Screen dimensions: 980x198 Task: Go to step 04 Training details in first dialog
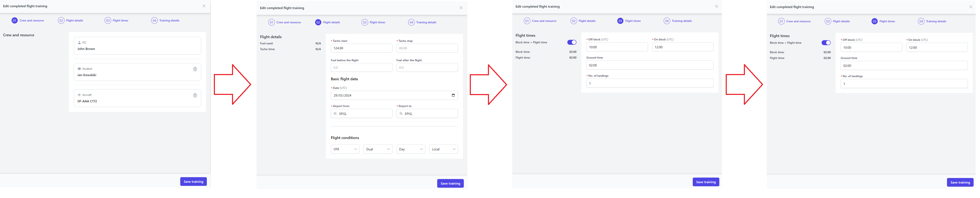(165, 21)
